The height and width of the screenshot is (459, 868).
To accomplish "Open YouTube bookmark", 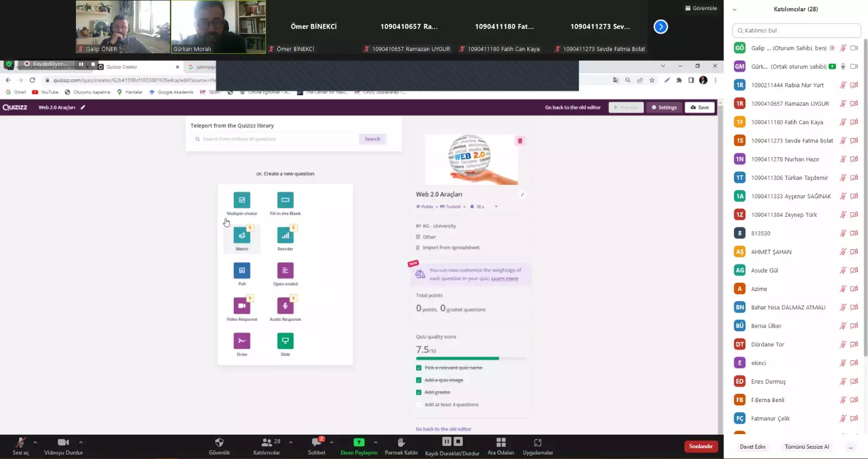I will tap(45, 92).
